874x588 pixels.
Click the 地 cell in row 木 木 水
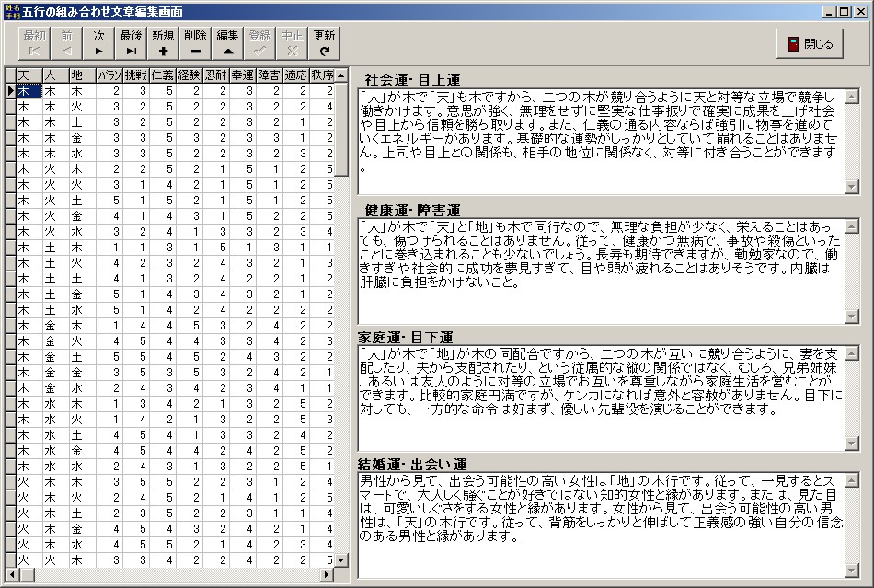[x=83, y=154]
